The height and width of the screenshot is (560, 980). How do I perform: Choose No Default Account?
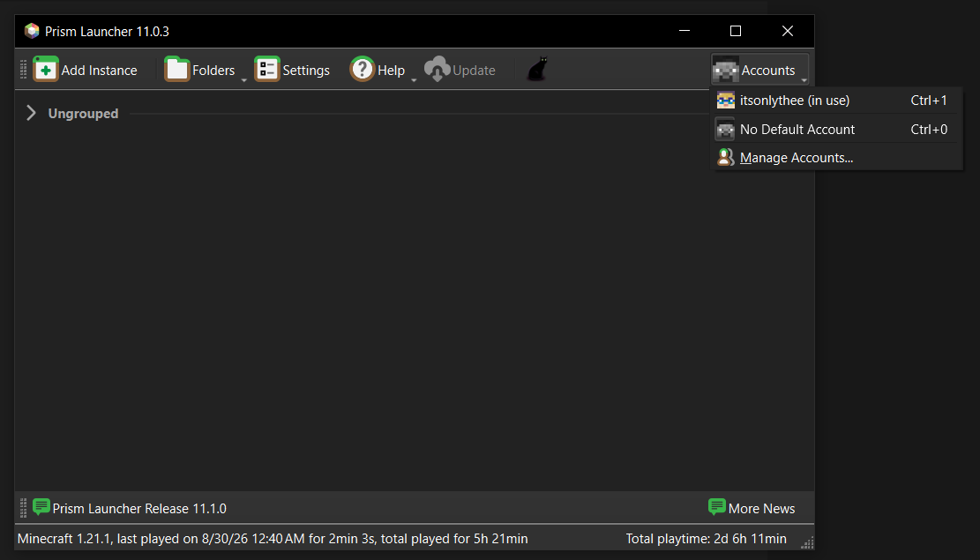coord(835,130)
